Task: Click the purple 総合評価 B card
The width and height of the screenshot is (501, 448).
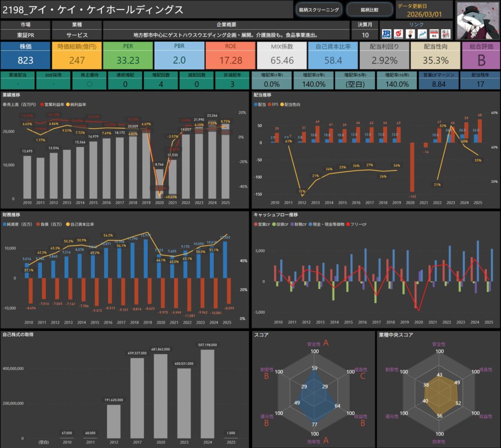Action: (480, 55)
